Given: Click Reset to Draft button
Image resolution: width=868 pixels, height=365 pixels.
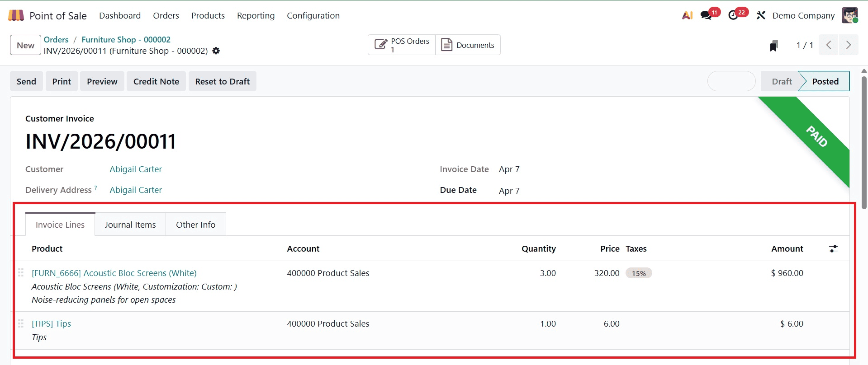Looking at the screenshot, I should (223, 81).
